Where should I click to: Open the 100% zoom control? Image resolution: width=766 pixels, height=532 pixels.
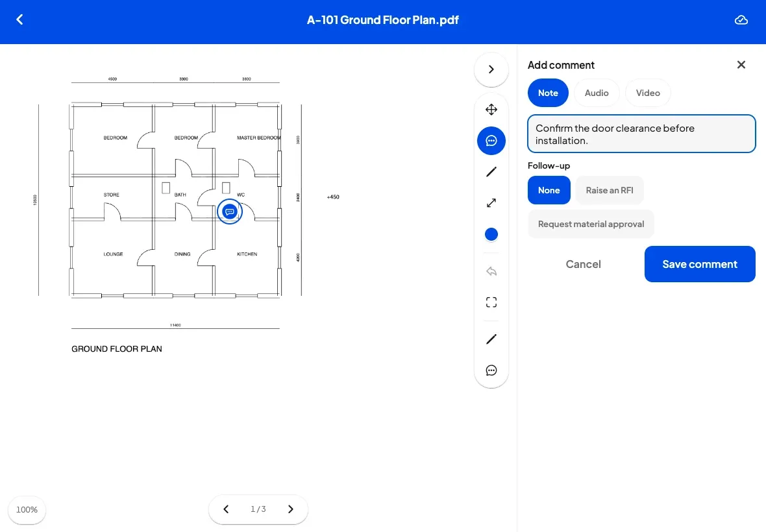[x=27, y=509]
